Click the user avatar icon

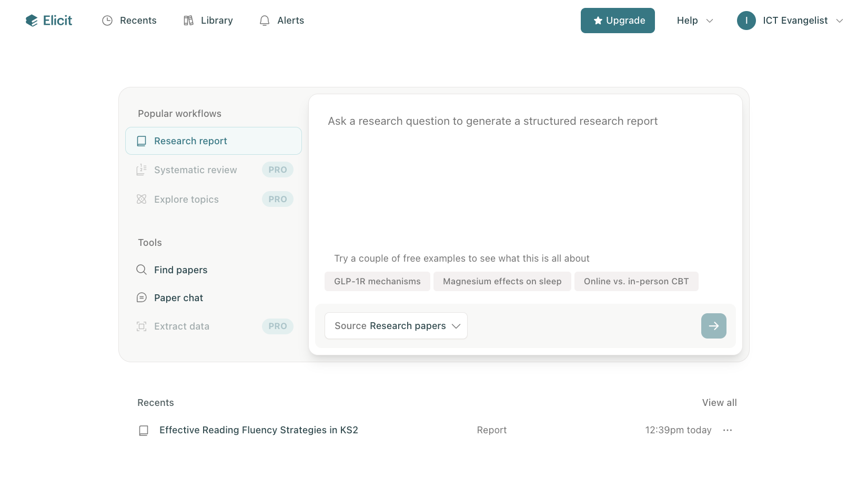(x=746, y=21)
